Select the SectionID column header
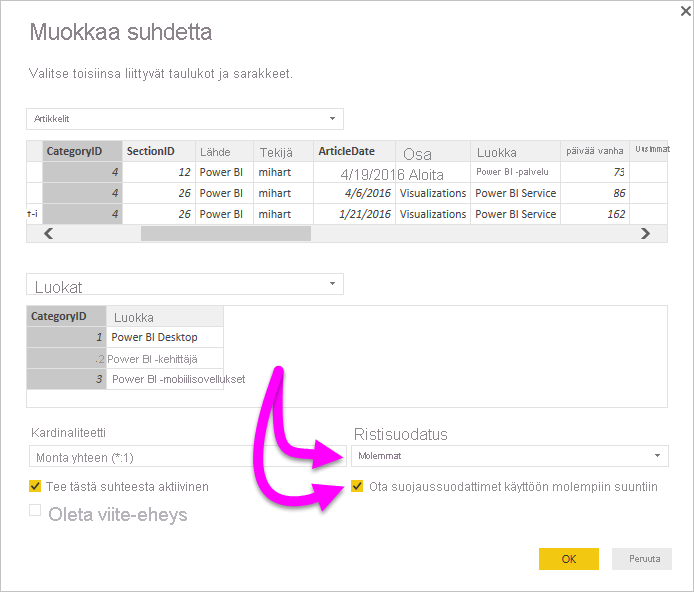The width and height of the screenshot is (694, 592). pos(158,151)
